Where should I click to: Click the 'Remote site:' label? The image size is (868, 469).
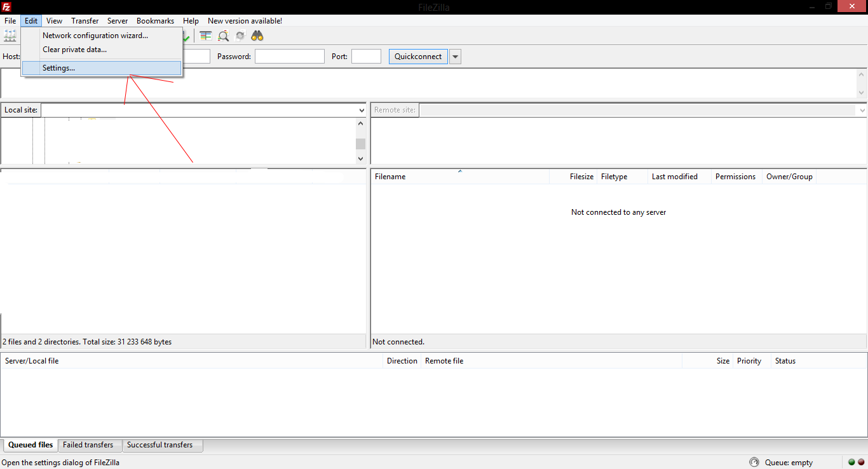point(395,110)
